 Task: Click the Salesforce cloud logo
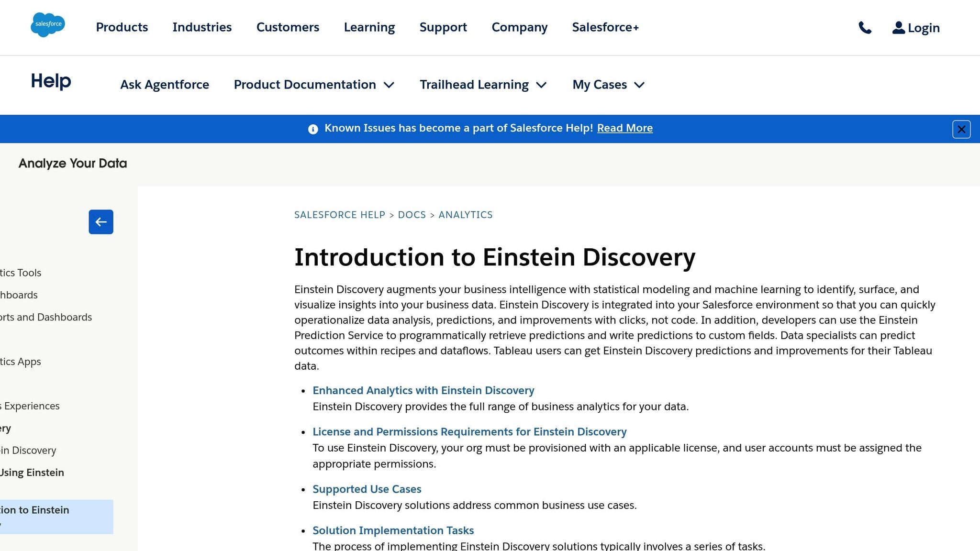[x=48, y=25]
